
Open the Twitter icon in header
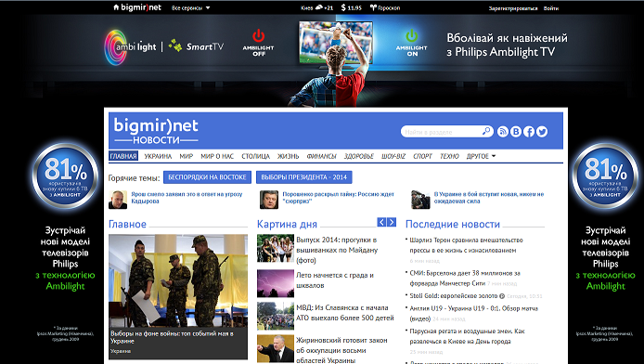542,132
